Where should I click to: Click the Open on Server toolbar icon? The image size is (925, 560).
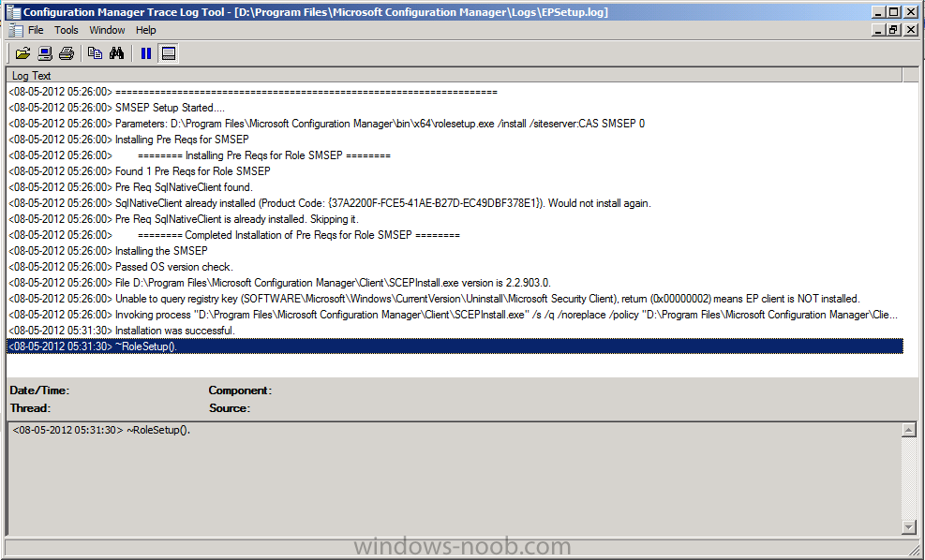[x=45, y=53]
